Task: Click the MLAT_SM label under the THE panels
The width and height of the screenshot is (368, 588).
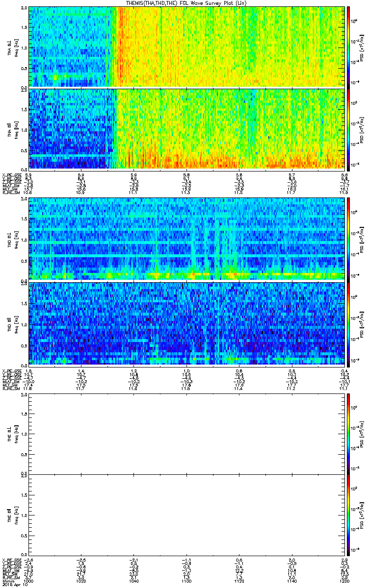Action: (x=11, y=570)
